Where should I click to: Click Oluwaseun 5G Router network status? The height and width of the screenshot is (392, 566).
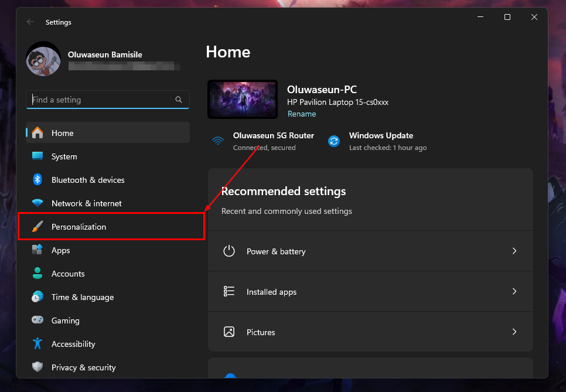click(273, 136)
